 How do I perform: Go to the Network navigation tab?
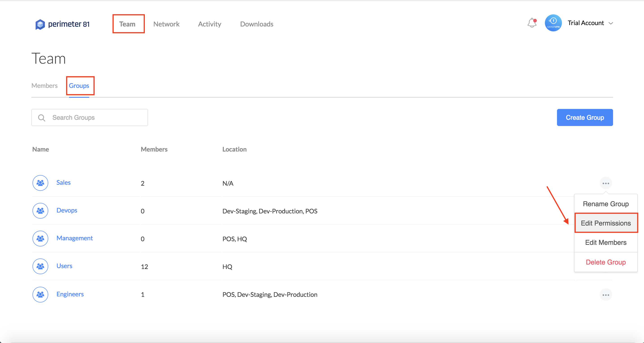tap(166, 24)
